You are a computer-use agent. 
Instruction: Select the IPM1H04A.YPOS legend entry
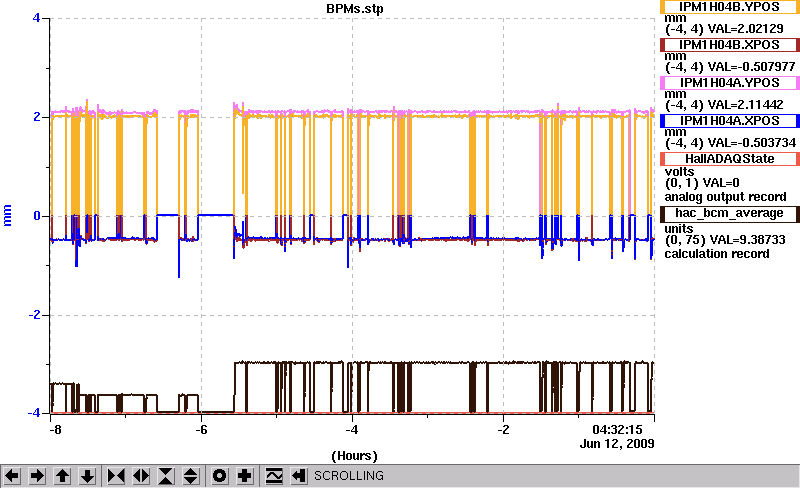coord(730,83)
